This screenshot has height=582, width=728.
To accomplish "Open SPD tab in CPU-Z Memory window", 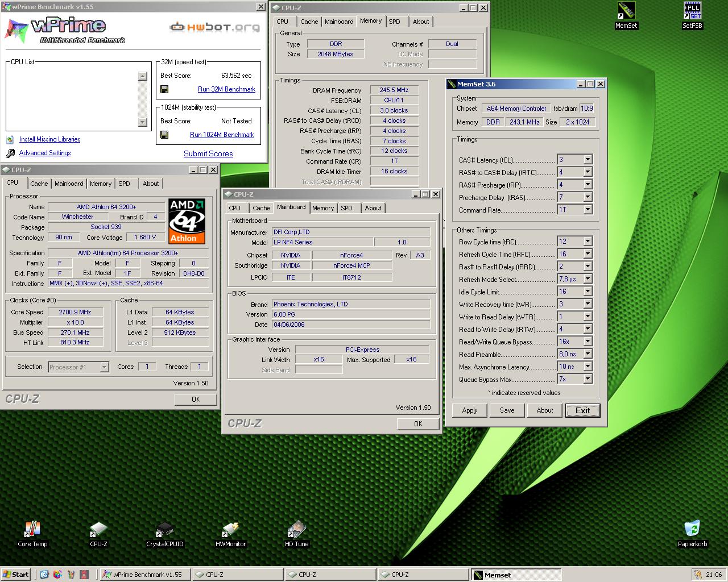I will (395, 22).
